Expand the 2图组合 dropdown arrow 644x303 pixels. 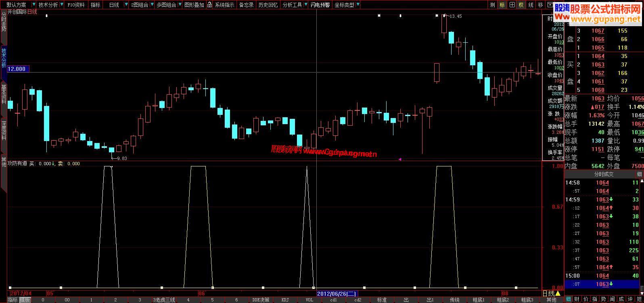click(x=152, y=5)
